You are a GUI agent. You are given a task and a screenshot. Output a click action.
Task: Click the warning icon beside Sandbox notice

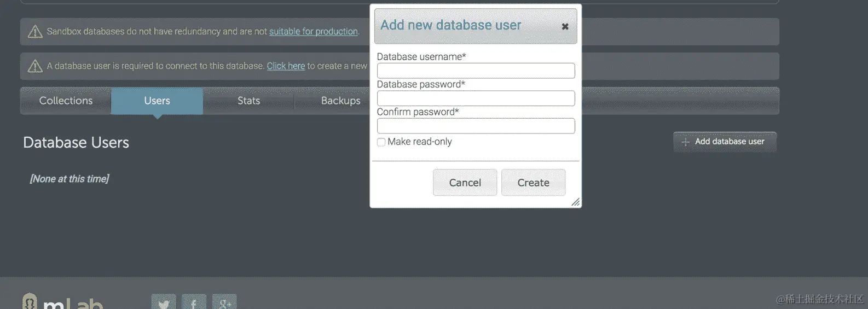[35, 32]
